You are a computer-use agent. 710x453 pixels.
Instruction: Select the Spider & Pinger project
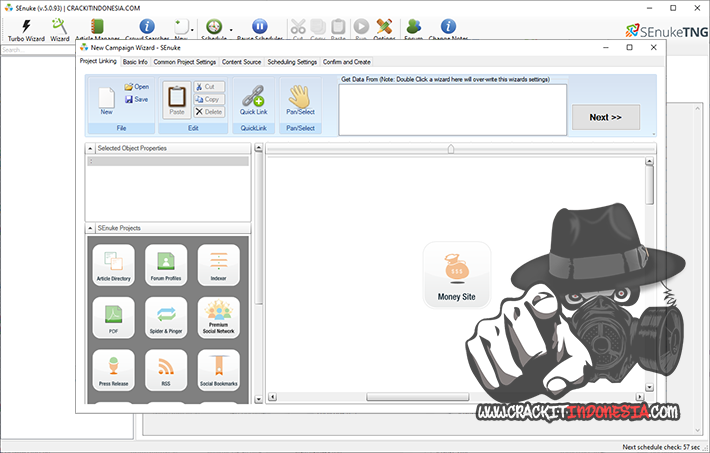[165, 318]
